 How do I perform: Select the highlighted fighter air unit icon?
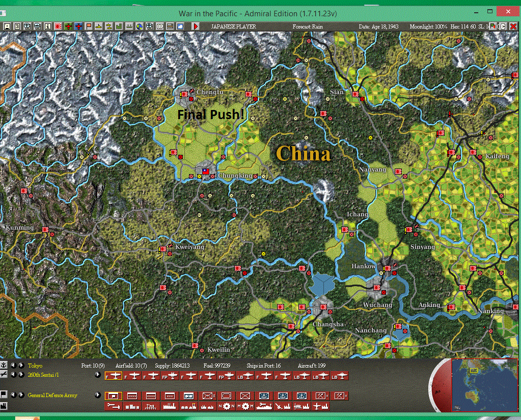pos(113,376)
